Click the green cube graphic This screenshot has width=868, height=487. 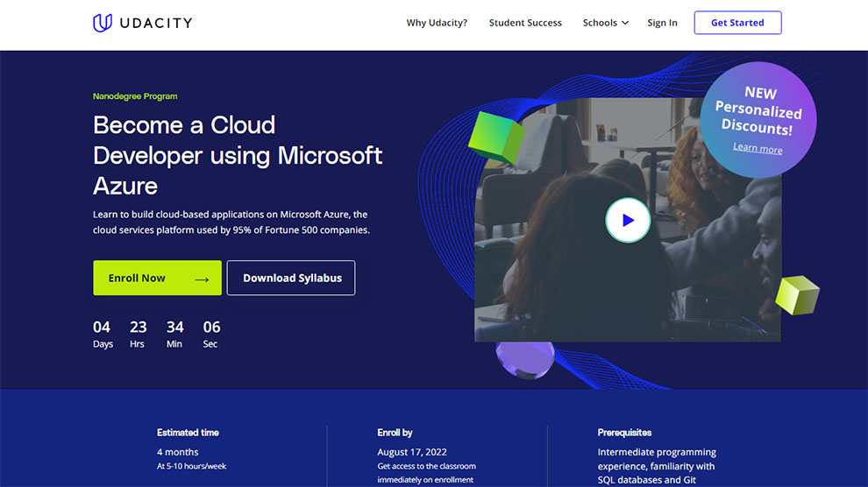pos(495,136)
